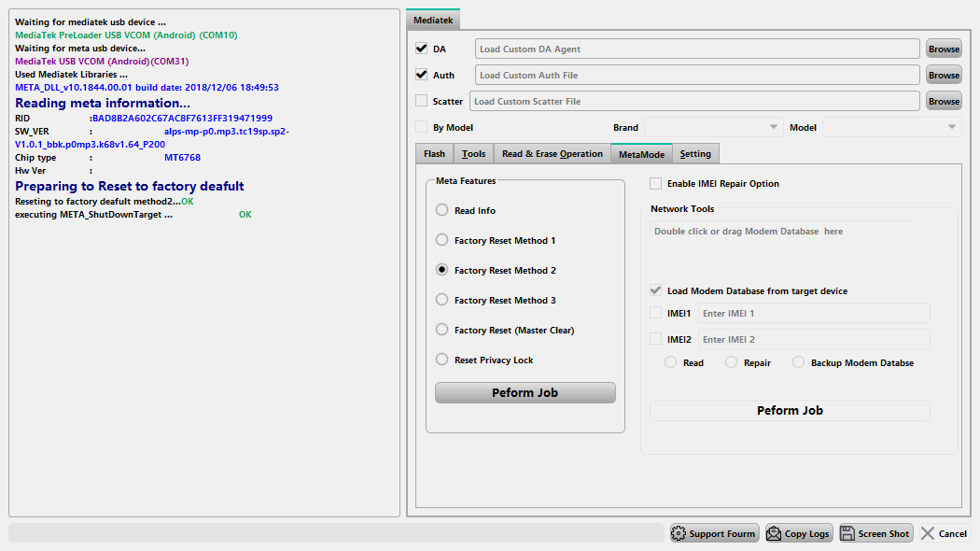Select Factory Reset Method 1 radio
980x551 pixels.
(x=442, y=240)
